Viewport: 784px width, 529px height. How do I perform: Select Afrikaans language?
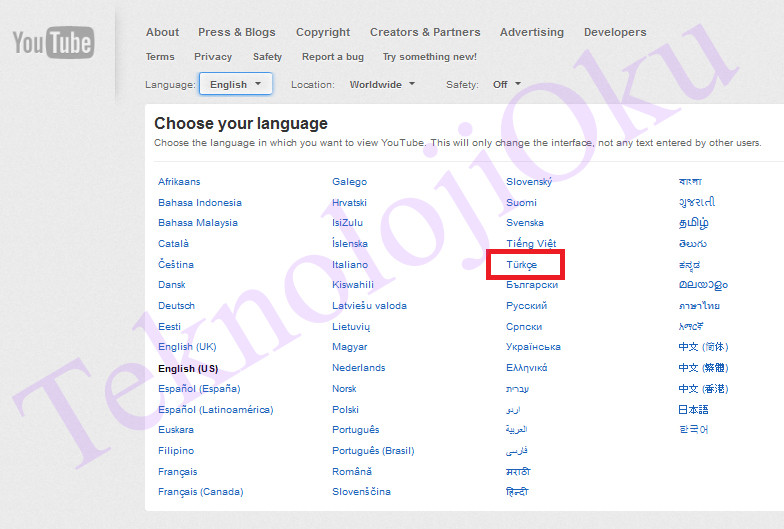(179, 182)
